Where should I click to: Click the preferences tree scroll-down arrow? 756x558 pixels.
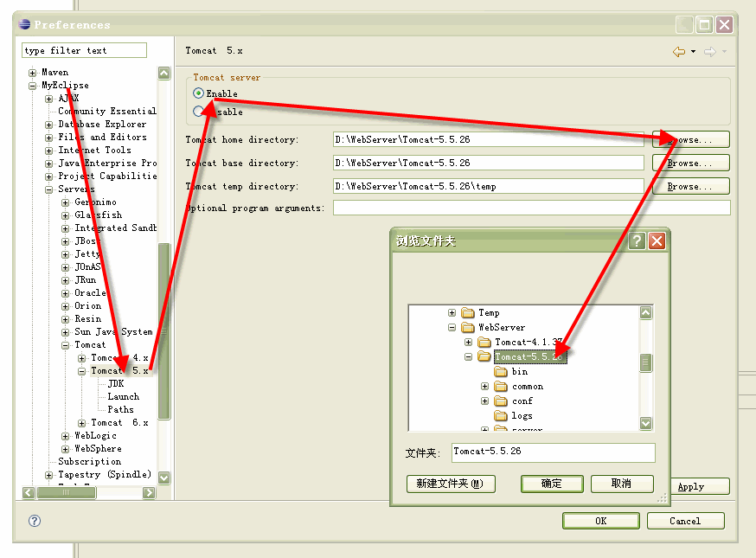point(164,478)
